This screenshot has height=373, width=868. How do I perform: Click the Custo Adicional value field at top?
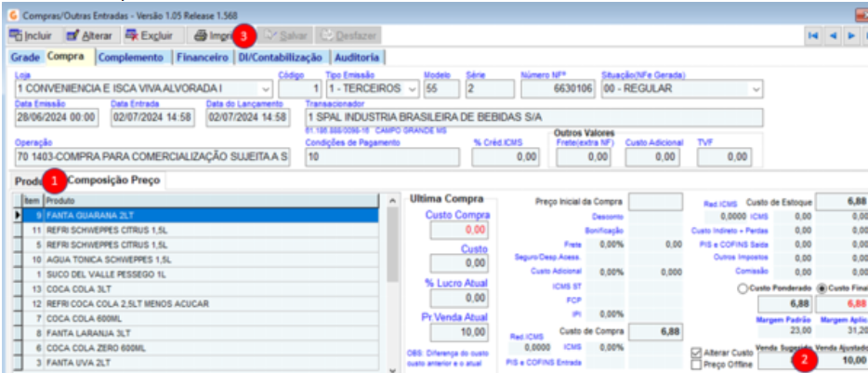(653, 157)
